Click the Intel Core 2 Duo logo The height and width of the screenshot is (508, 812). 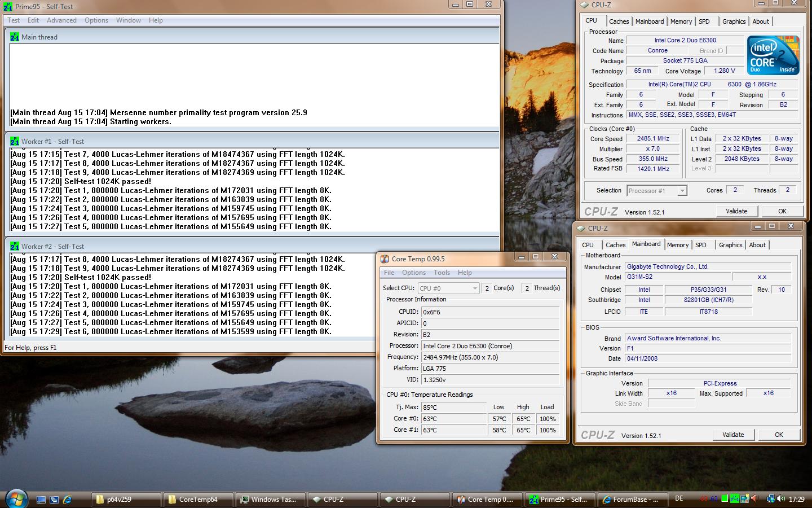[773, 55]
